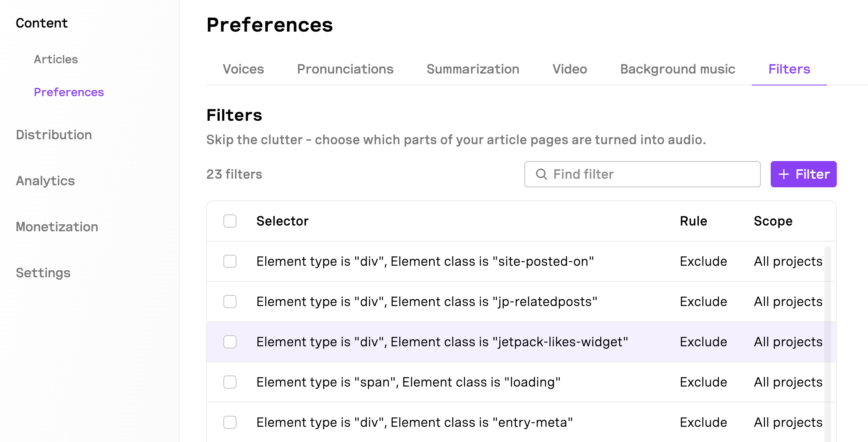Expand the Distribution sidebar section
The height and width of the screenshot is (442, 868).
54,135
